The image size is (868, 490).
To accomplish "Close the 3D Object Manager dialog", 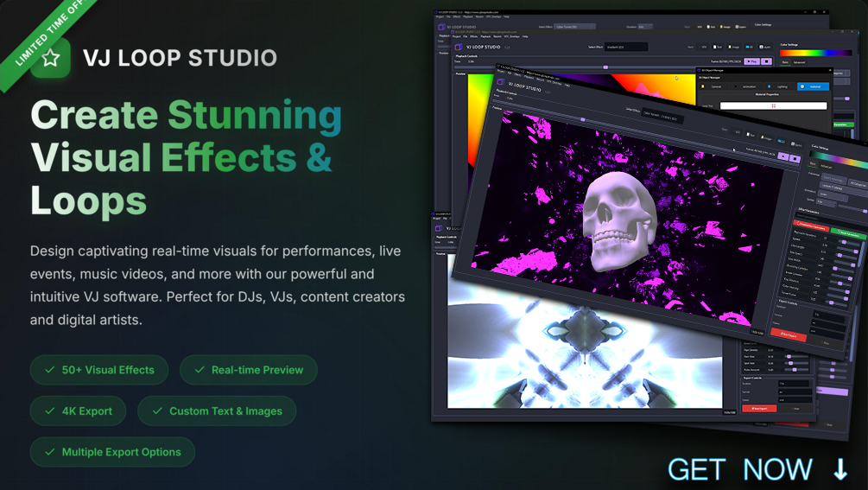I will click(830, 70).
